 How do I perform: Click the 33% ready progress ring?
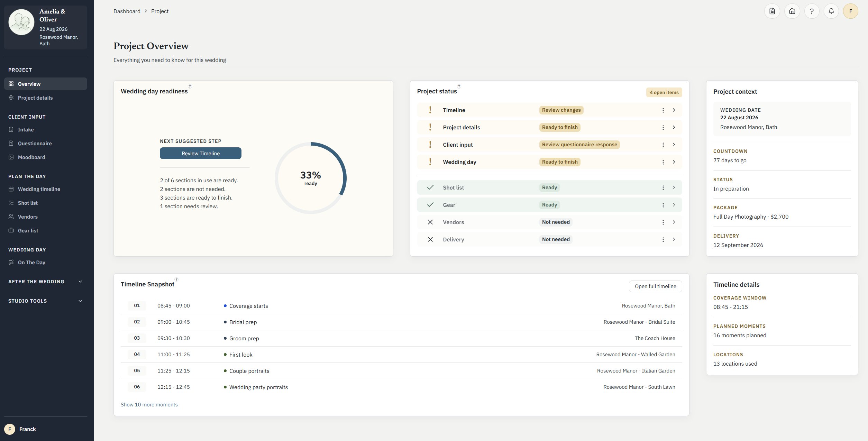coord(311,178)
